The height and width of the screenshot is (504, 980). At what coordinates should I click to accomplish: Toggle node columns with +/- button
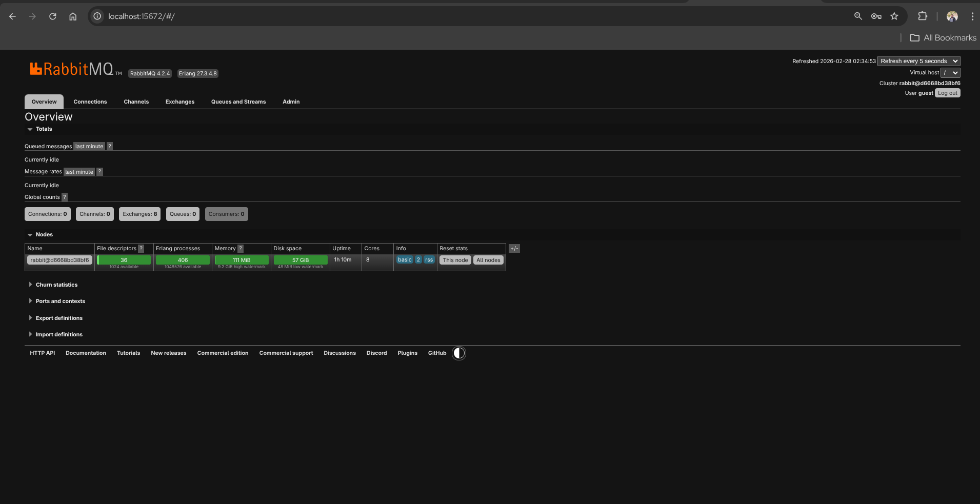(514, 249)
